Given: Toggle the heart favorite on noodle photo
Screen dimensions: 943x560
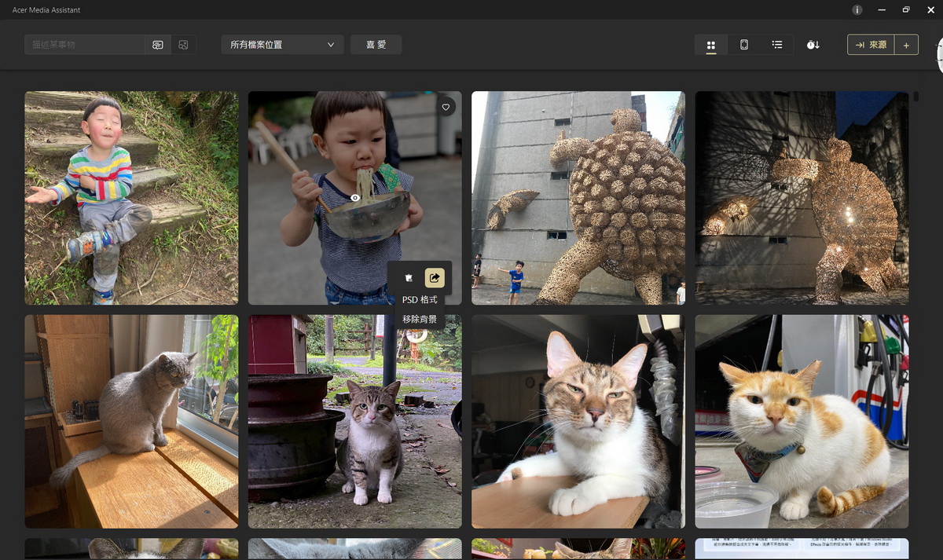Looking at the screenshot, I should click(446, 107).
